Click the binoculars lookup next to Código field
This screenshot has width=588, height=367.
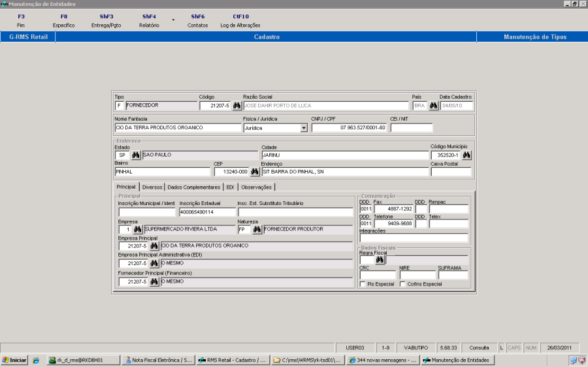237,106
